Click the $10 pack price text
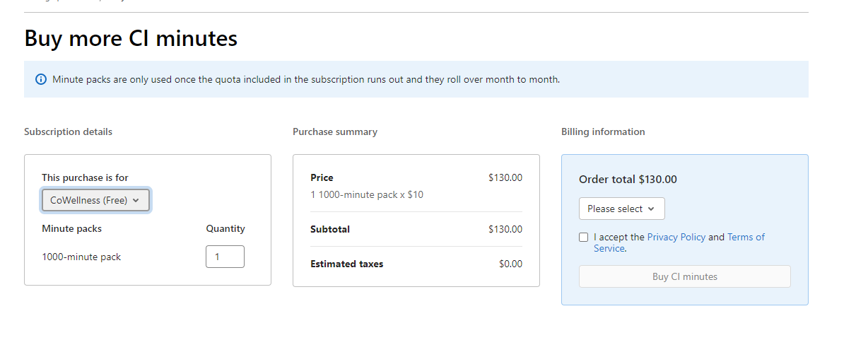This screenshot has height=357, width=868. [x=416, y=194]
